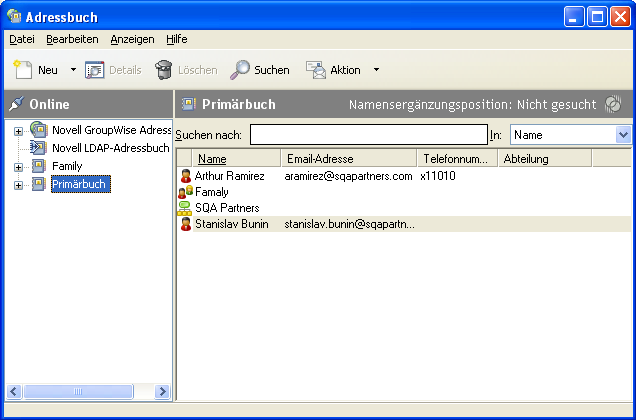Click the Neu (new) document icon

click(x=23, y=69)
